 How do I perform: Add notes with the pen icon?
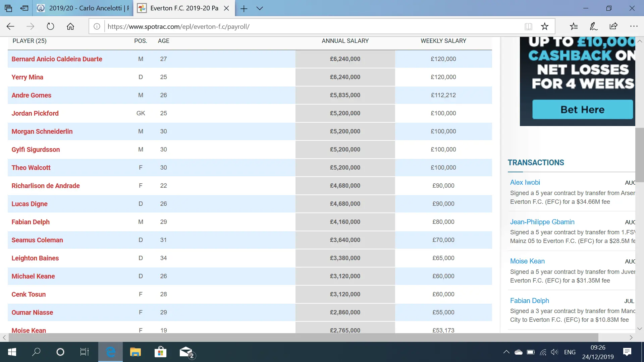point(593,26)
